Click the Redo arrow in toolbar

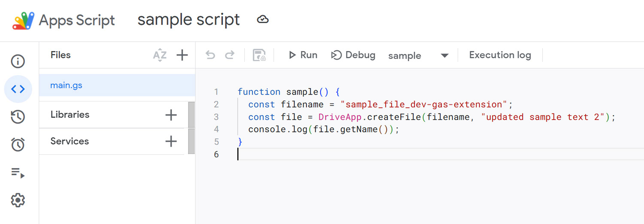tap(230, 55)
